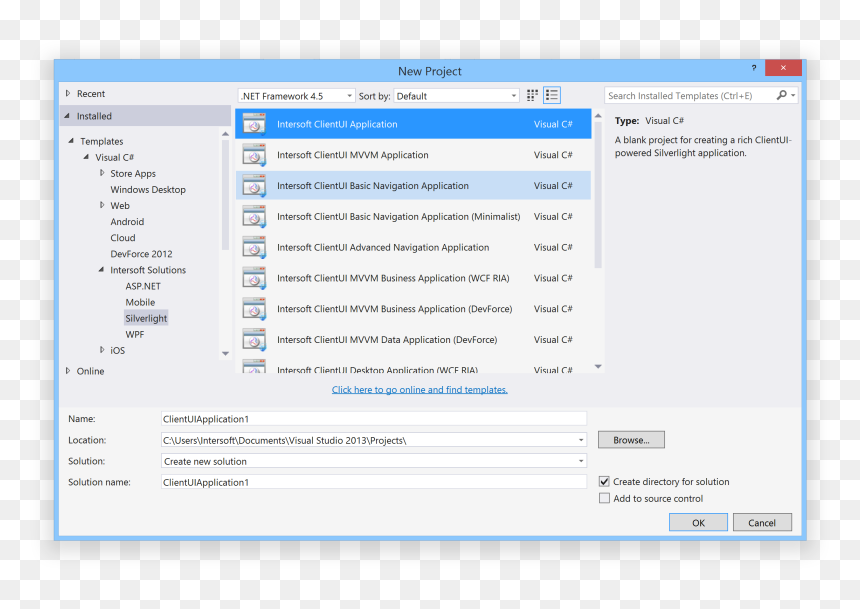Open the Sort by Default dropdown
The image size is (860, 609).
click(514, 96)
